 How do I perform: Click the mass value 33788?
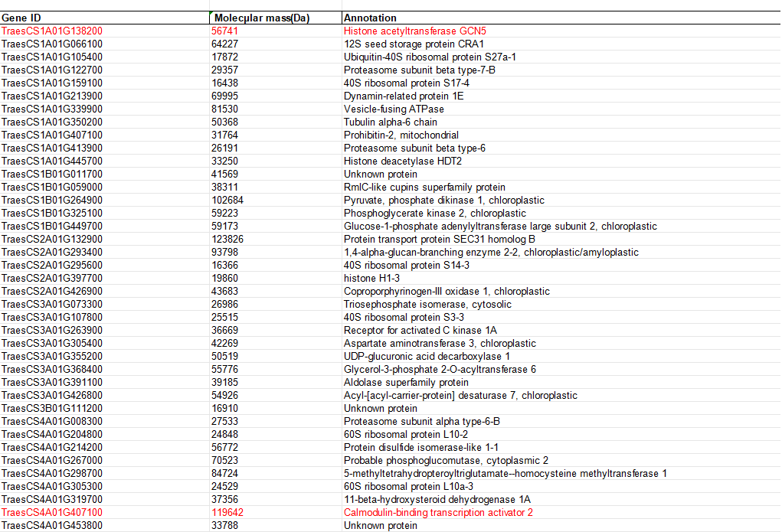(x=225, y=526)
